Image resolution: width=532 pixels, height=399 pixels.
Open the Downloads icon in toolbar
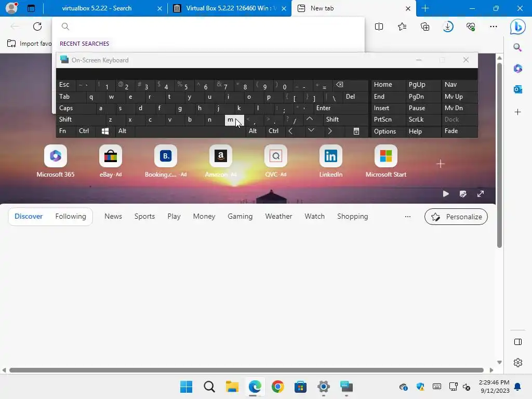coord(448,26)
